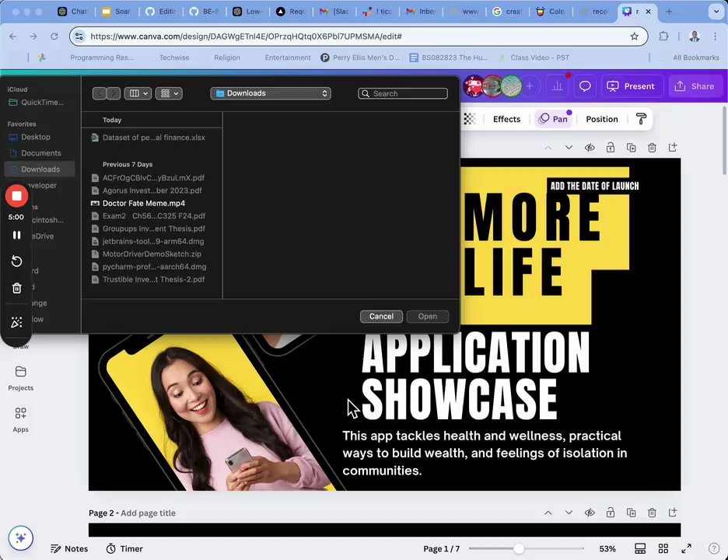
Task: Select the copy style paint roller icon
Action: [641, 119]
